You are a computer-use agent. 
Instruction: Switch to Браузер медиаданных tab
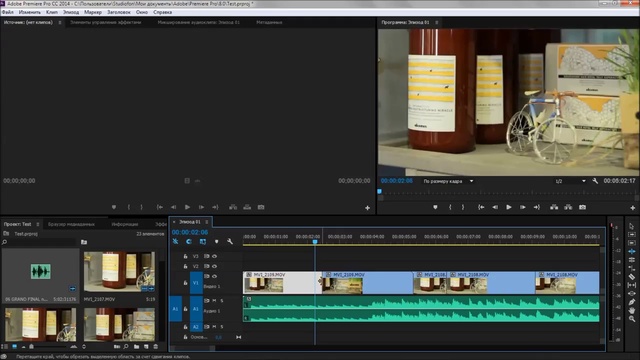click(71, 224)
